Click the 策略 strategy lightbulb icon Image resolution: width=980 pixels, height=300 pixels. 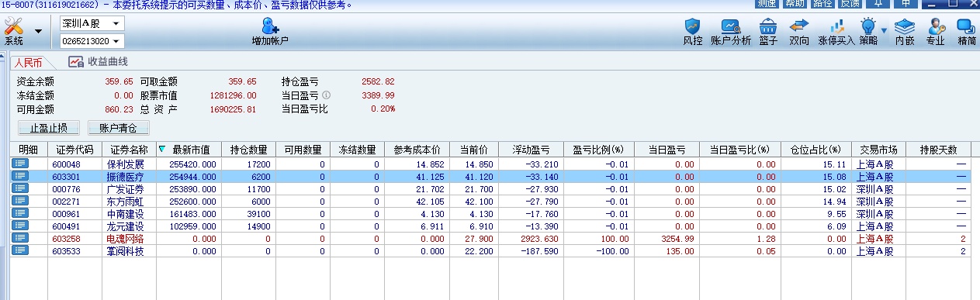868,26
